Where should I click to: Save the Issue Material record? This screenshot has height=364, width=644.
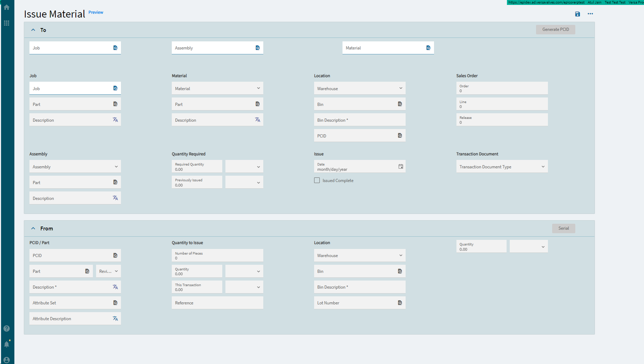tap(578, 14)
